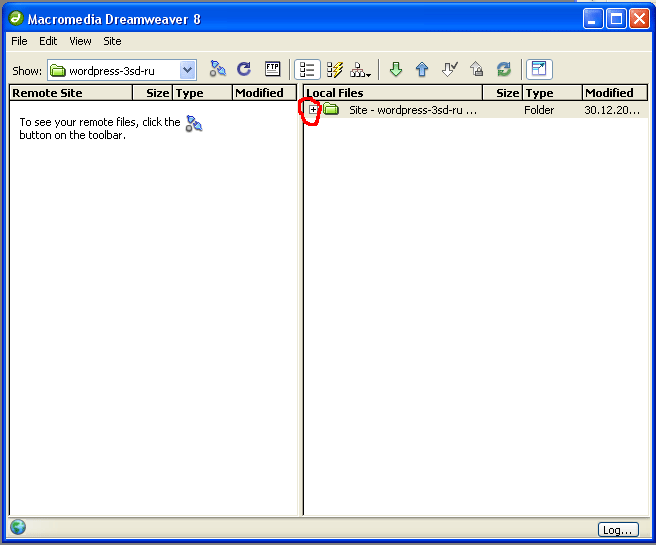This screenshot has width=656, height=545.
Task: Open the View menu
Action: (x=80, y=41)
